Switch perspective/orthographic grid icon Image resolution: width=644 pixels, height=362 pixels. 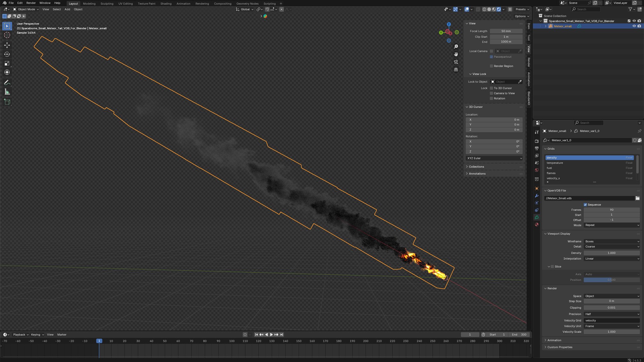456,70
